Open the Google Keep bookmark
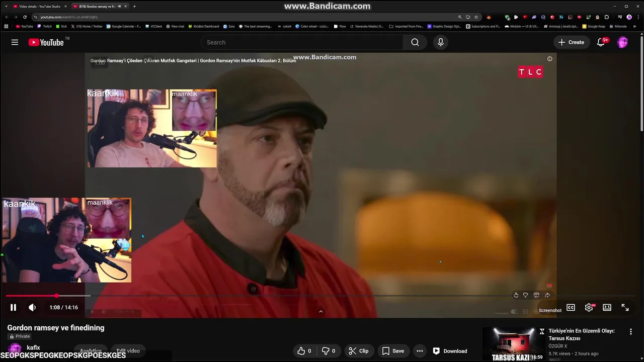Image resolution: width=644 pixels, height=362 pixels. pos(594,26)
